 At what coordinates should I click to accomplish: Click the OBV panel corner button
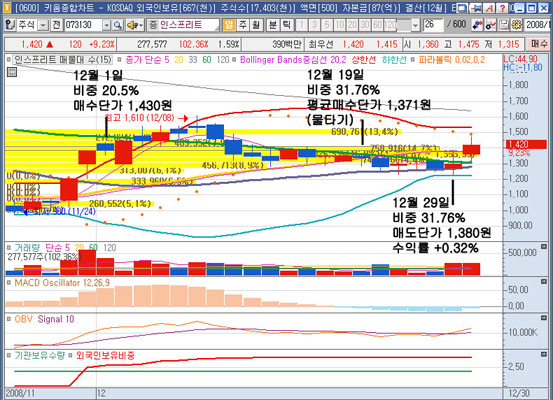coord(544,318)
